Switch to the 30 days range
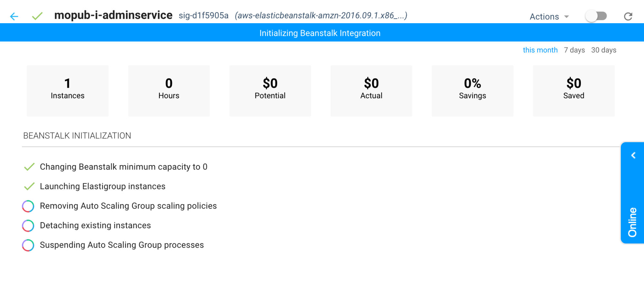 pos(603,50)
